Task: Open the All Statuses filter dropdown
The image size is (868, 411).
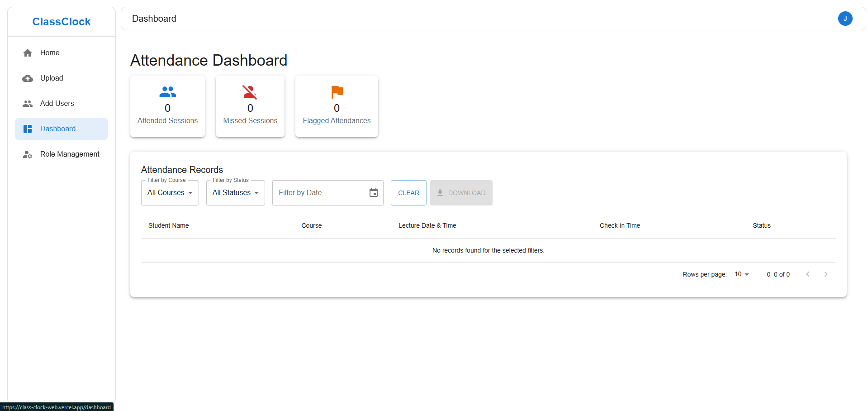Action: (x=235, y=192)
